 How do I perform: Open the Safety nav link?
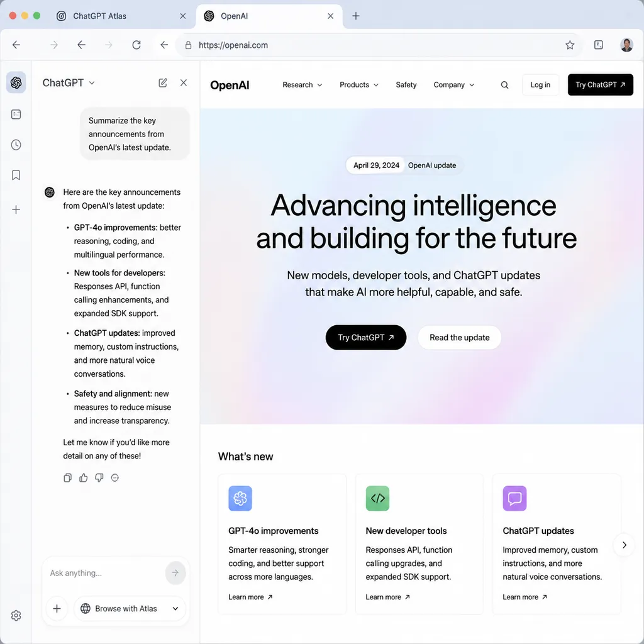406,85
